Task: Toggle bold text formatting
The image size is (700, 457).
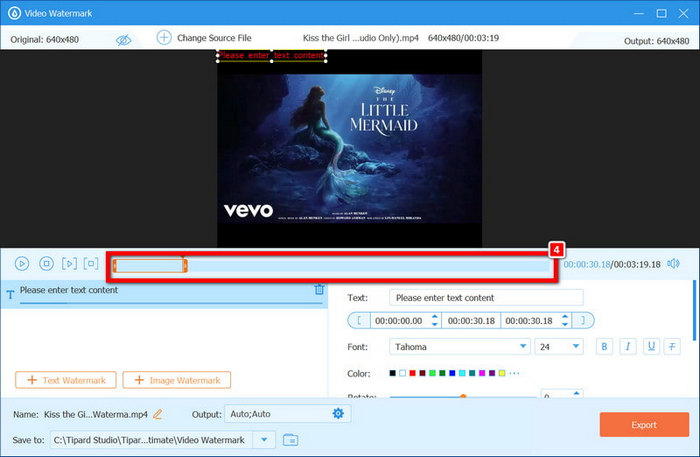Action: tap(604, 347)
